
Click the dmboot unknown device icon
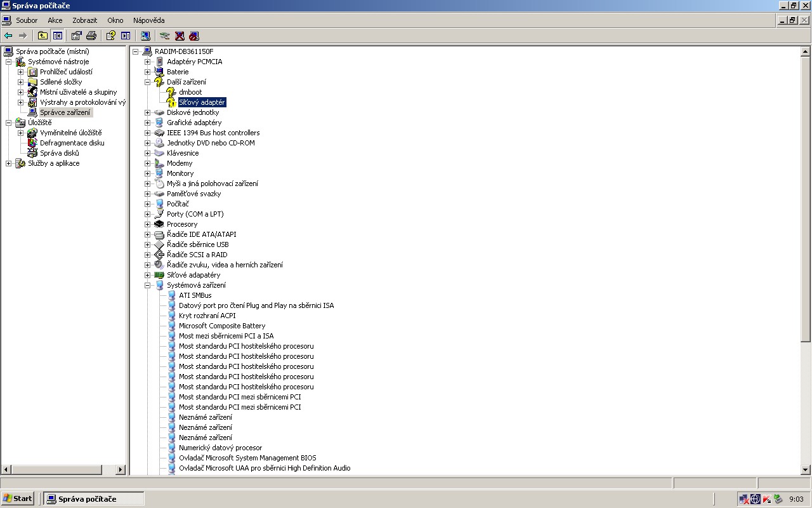171,92
